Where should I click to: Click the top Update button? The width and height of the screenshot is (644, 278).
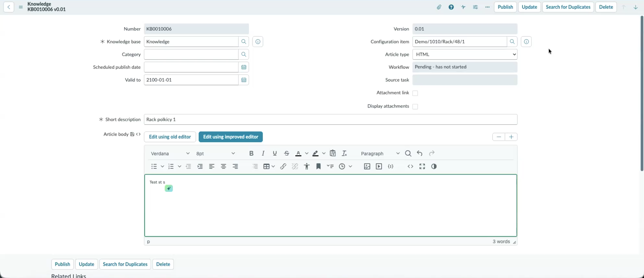(529, 7)
